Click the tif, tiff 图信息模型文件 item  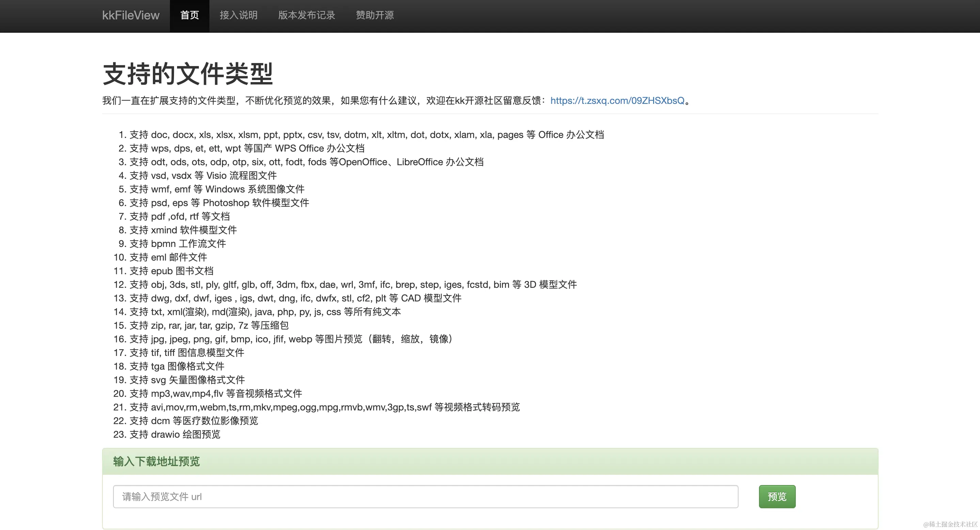pyautogui.click(x=187, y=353)
